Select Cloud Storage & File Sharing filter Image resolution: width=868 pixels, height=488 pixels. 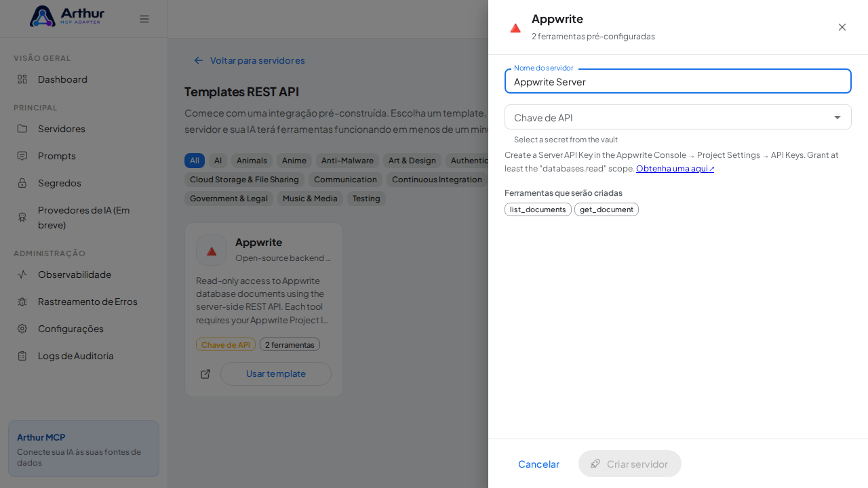244,180
